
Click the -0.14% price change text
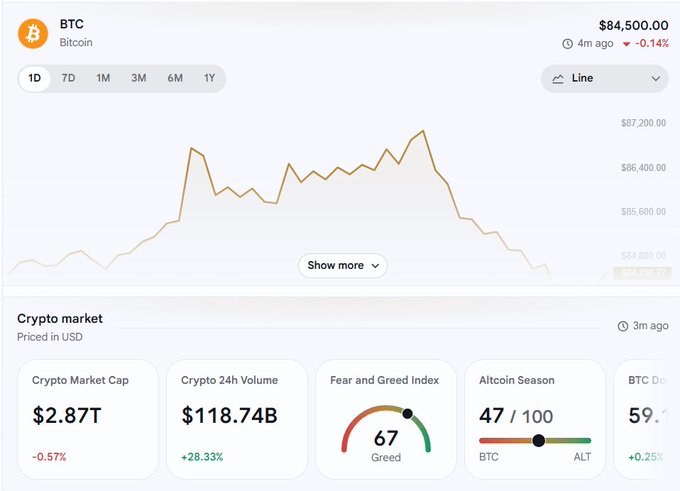click(x=652, y=43)
